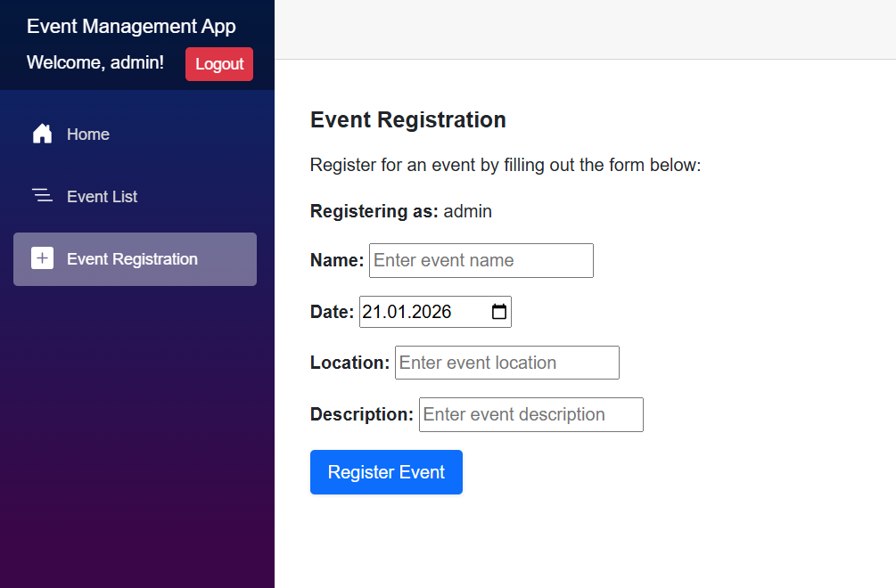Select the list lines icon in navigation
The height and width of the screenshot is (588, 896).
(42, 196)
